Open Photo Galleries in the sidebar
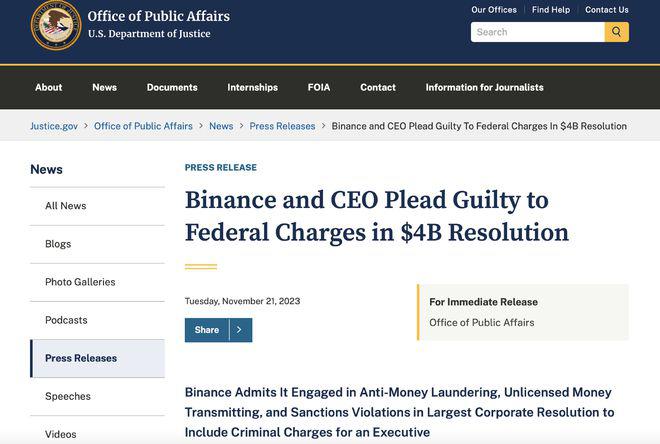Viewport: 660px width, 444px height. click(x=80, y=282)
